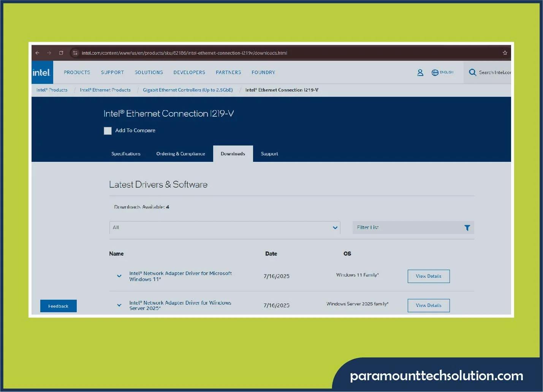Switch to the product Support tab
543x392 pixels.
tap(269, 154)
